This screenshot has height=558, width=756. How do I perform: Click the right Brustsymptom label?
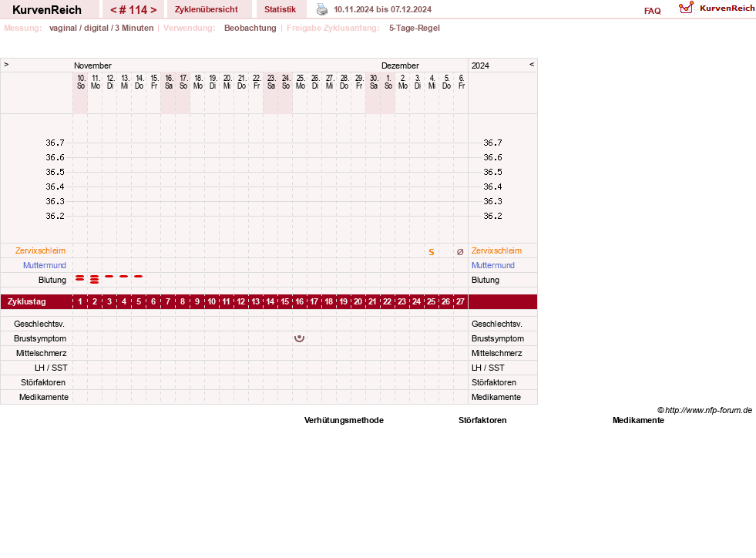498,338
